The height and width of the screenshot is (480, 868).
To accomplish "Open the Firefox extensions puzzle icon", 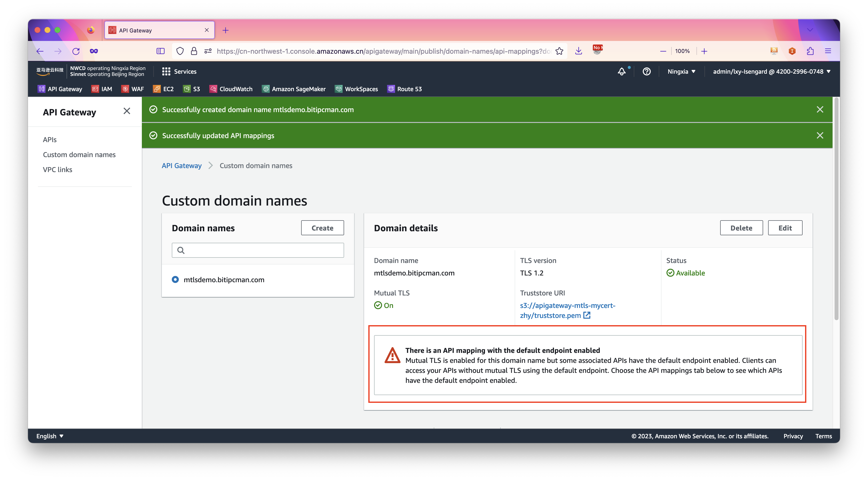I will coord(810,51).
